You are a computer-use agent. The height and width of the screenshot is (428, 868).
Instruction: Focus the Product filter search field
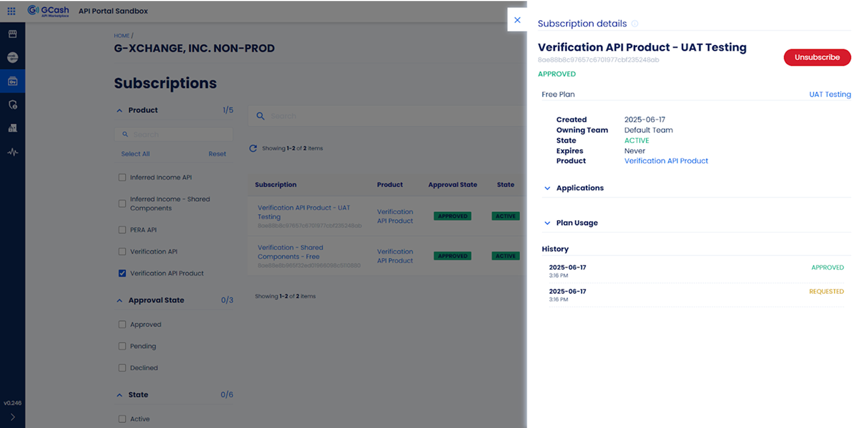coord(173,134)
